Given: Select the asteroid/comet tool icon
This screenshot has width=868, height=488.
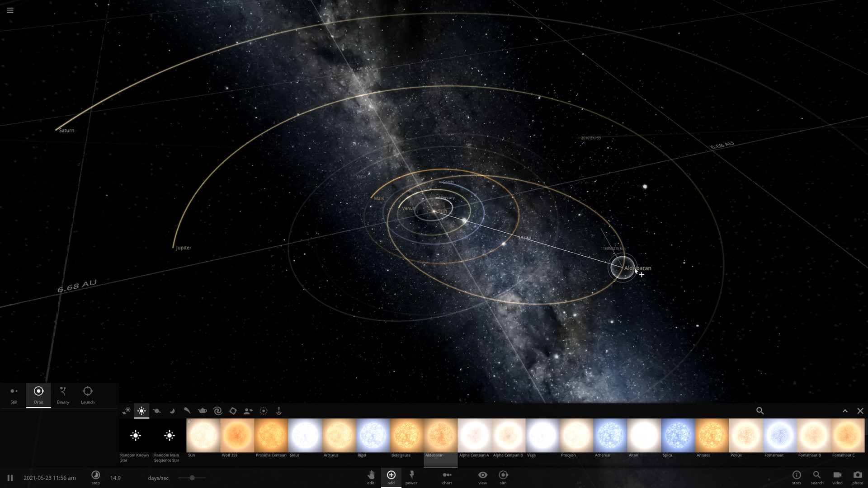Looking at the screenshot, I should 187,411.
